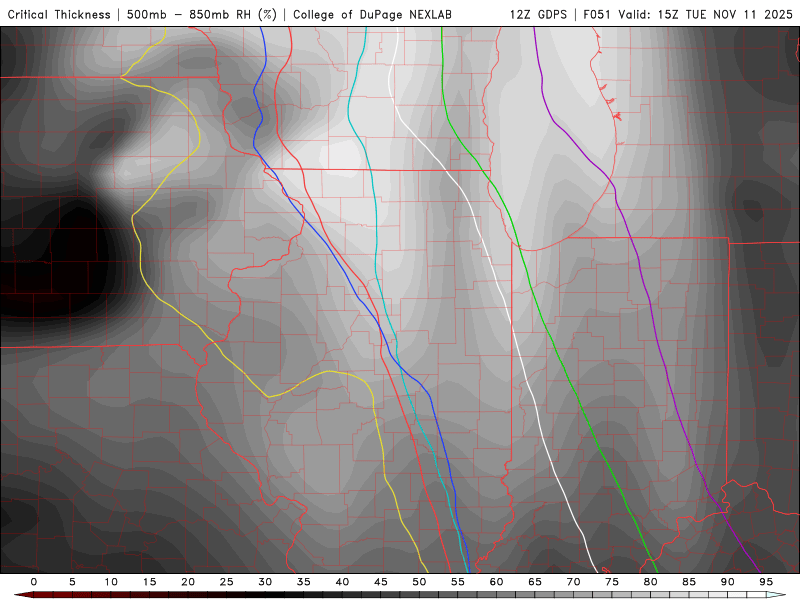Click the 75 value on the color scale
The width and height of the screenshot is (800, 600).
612,582
